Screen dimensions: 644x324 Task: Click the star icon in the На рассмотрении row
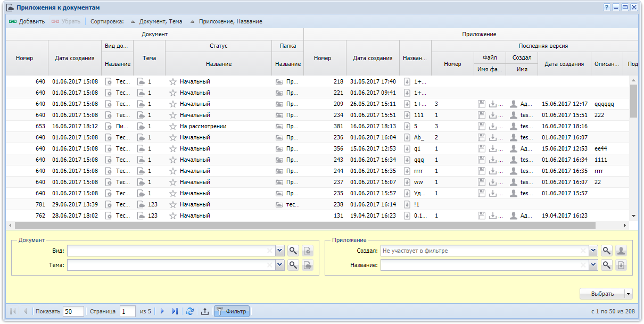coord(172,127)
